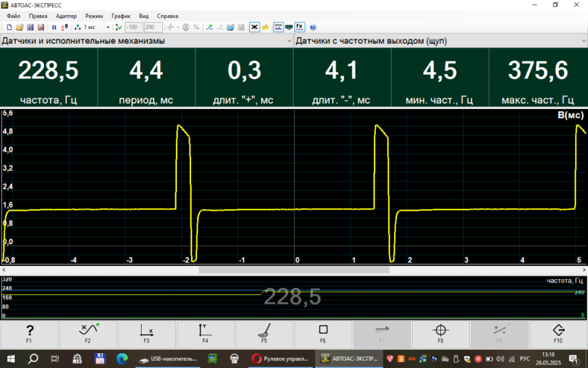Open file using the folder toolbar icon
588x368 pixels.
click(x=19, y=27)
